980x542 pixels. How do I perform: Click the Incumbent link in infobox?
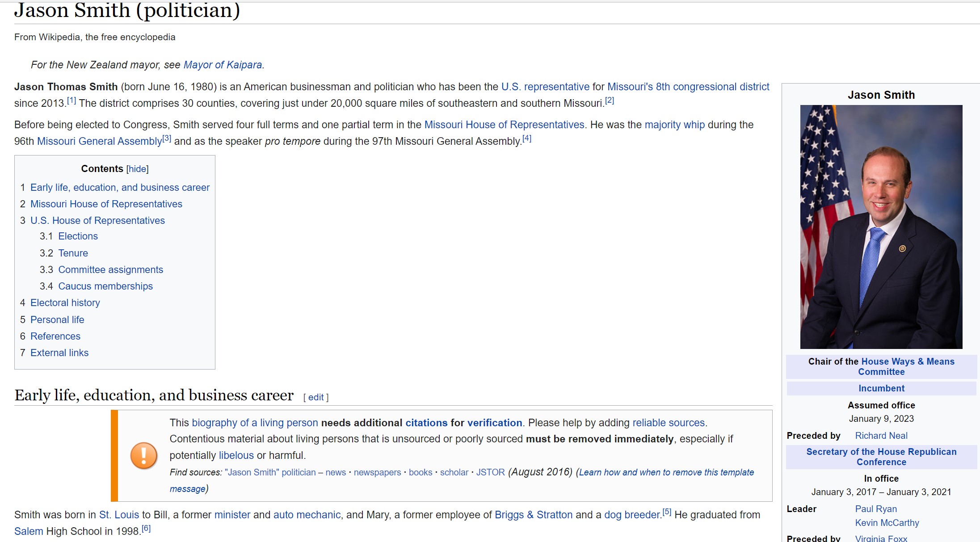881,388
